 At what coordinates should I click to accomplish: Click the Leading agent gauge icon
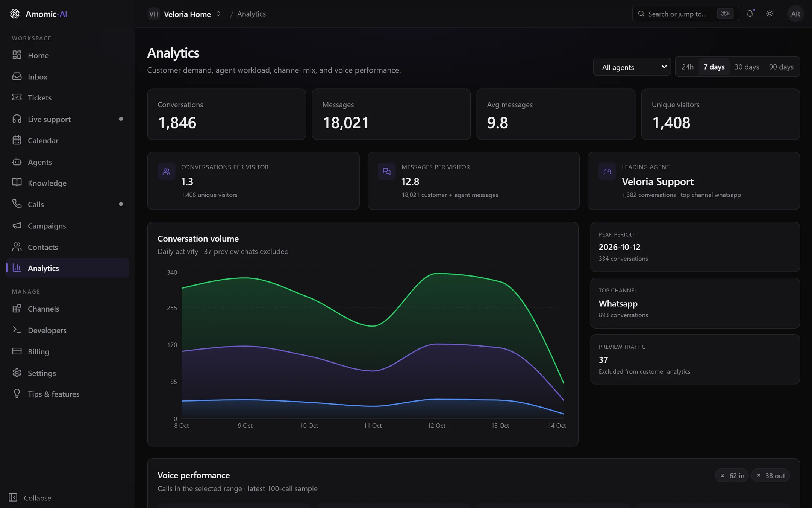point(607,172)
